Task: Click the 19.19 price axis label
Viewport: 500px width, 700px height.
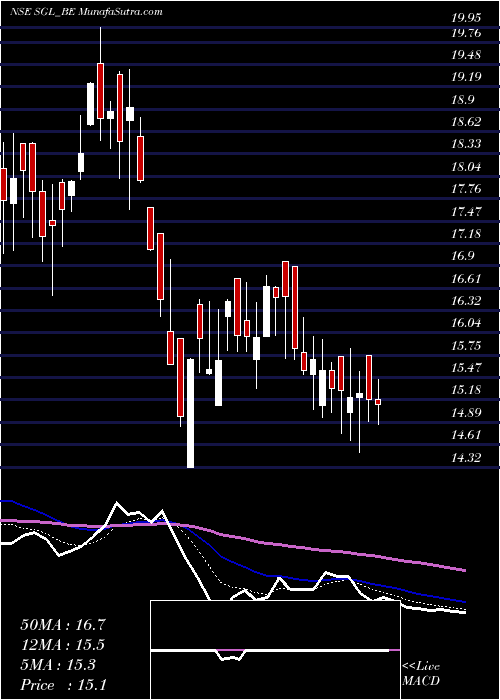Action: tap(467, 78)
